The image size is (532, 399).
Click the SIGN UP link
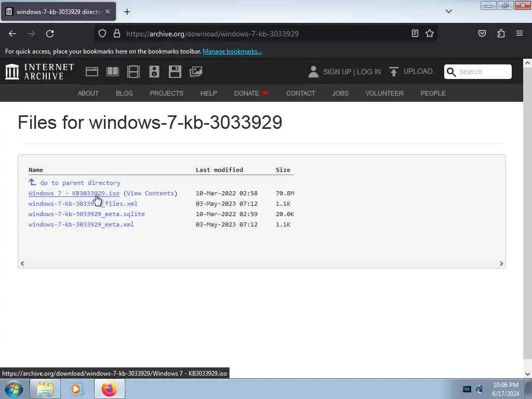coord(337,72)
